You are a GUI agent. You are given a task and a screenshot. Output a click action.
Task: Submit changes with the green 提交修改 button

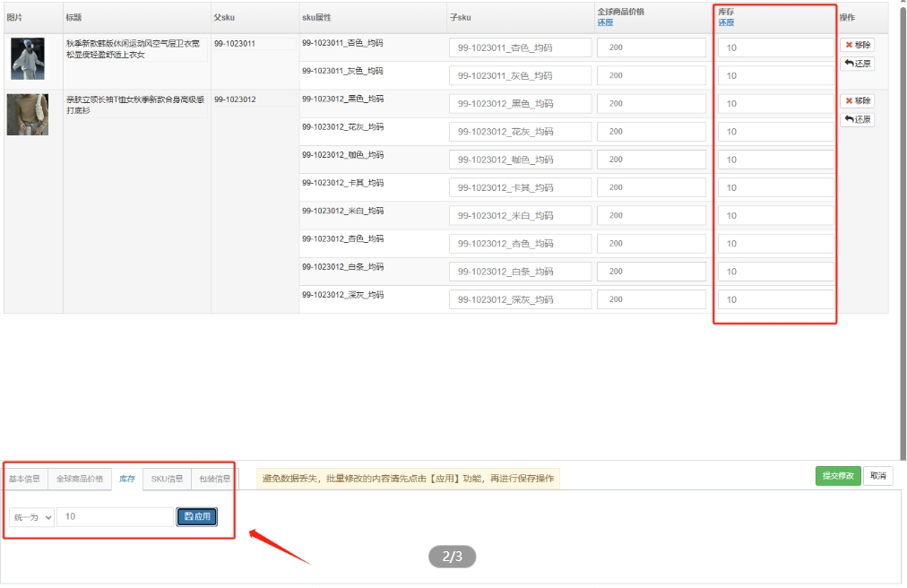(838, 476)
